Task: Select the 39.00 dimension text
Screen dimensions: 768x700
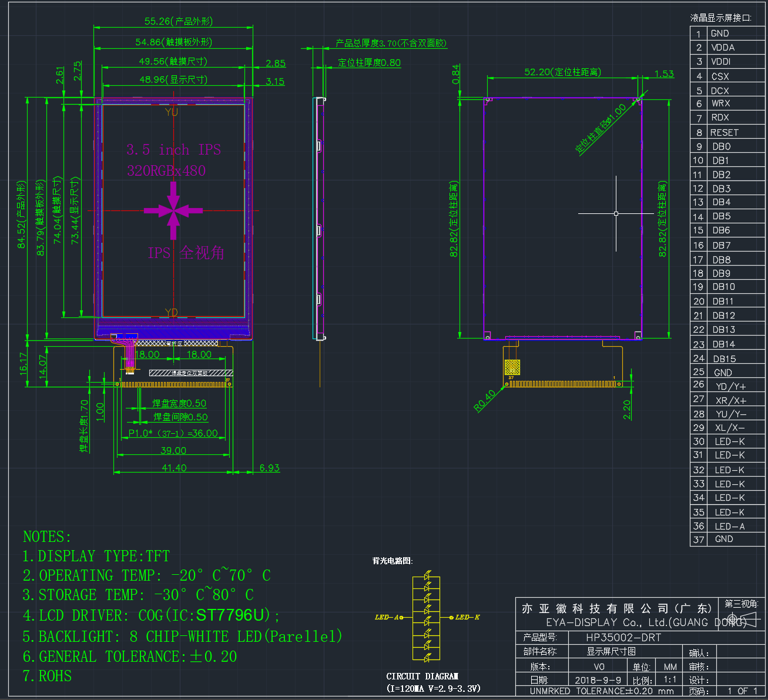Action: pos(173,450)
